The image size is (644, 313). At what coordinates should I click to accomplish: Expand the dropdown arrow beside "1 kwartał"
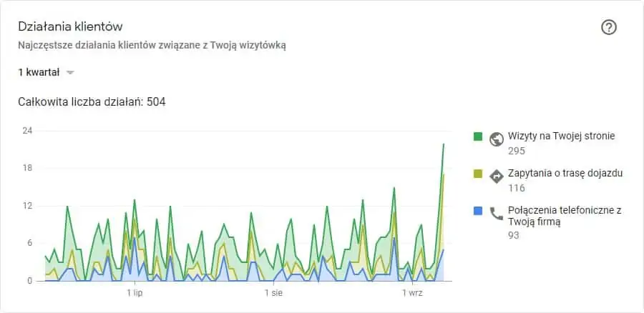tap(70, 73)
